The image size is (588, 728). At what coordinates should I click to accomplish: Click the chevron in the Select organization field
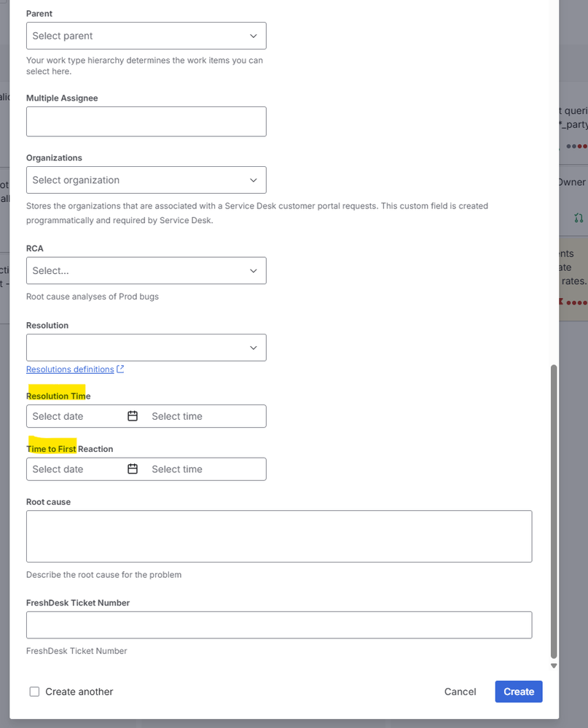point(254,180)
